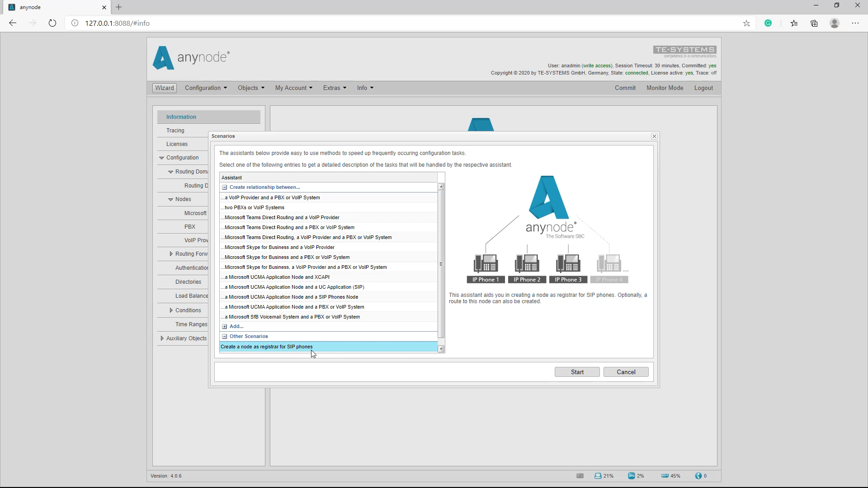The image size is (868, 488).
Task: Open Tracing in the sidebar
Action: pyautogui.click(x=183, y=131)
